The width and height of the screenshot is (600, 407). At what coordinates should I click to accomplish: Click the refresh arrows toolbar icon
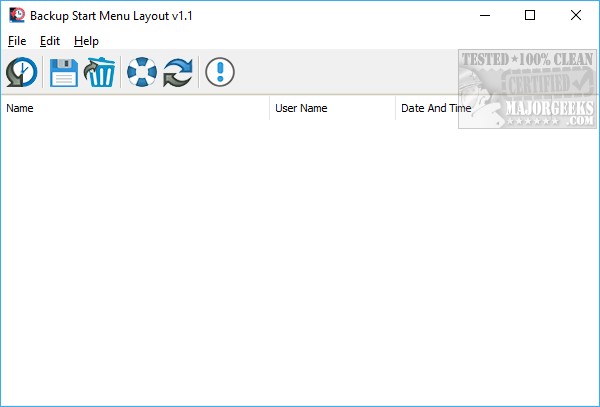[178, 73]
